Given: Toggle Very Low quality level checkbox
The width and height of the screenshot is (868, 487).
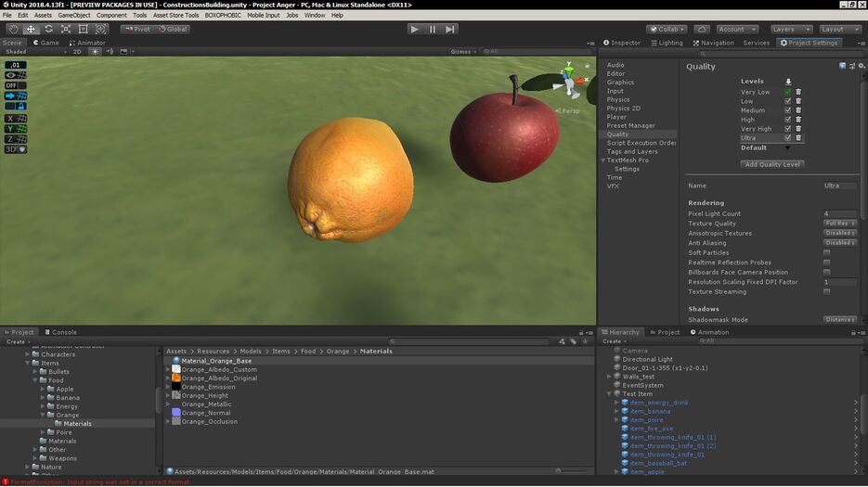Looking at the screenshot, I should click(788, 92).
